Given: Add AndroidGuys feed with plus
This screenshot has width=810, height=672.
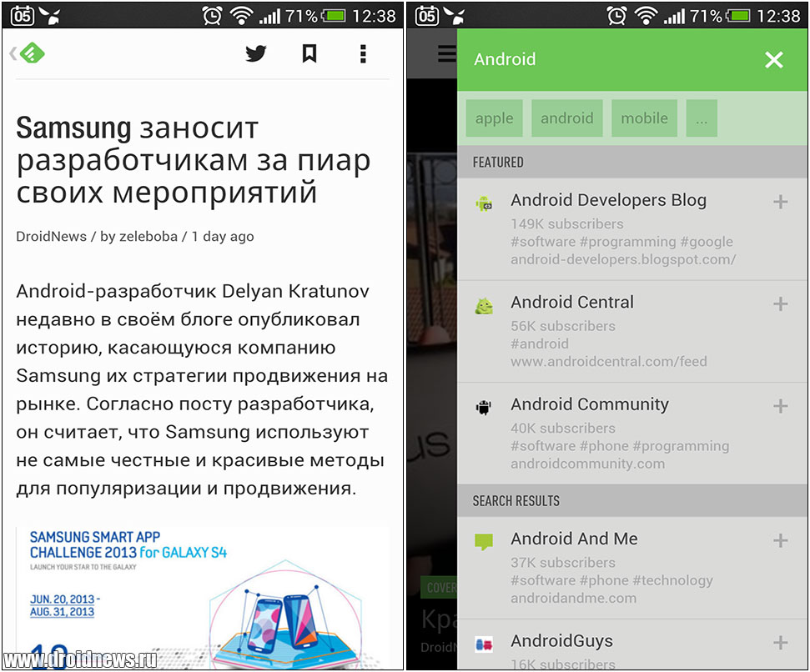Looking at the screenshot, I should click(x=781, y=643).
